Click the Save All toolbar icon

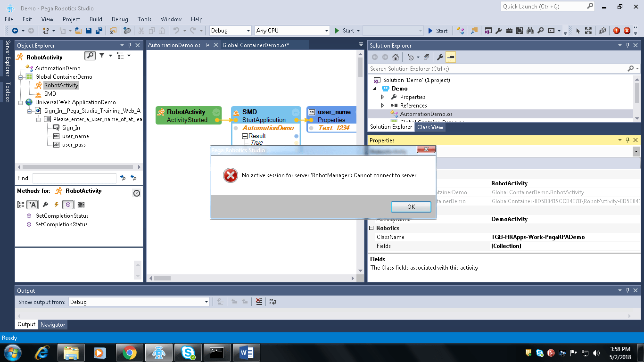point(99,31)
